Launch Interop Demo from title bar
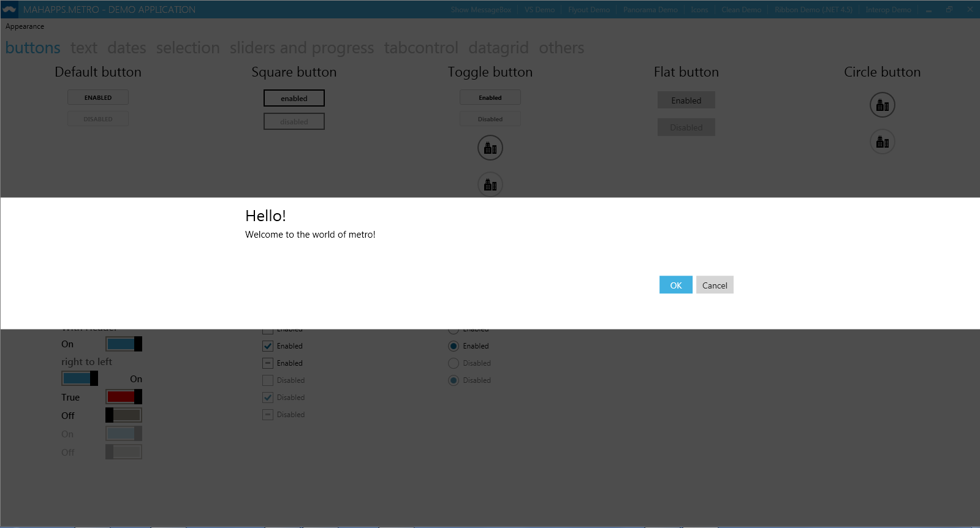The image size is (980, 528). [888, 10]
